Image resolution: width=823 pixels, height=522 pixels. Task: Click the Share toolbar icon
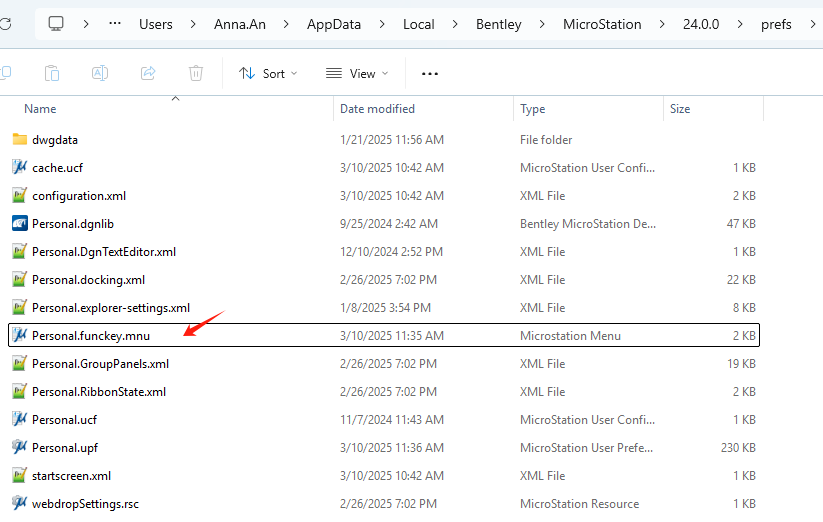point(148,73)
